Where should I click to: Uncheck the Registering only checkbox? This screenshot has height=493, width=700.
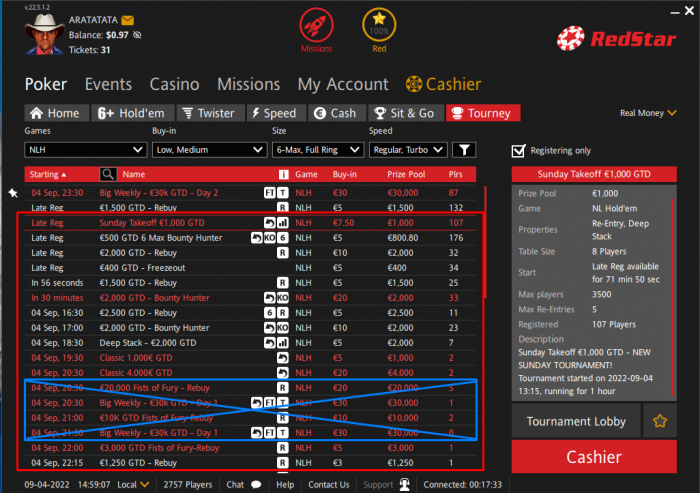(x=518, y=151)
